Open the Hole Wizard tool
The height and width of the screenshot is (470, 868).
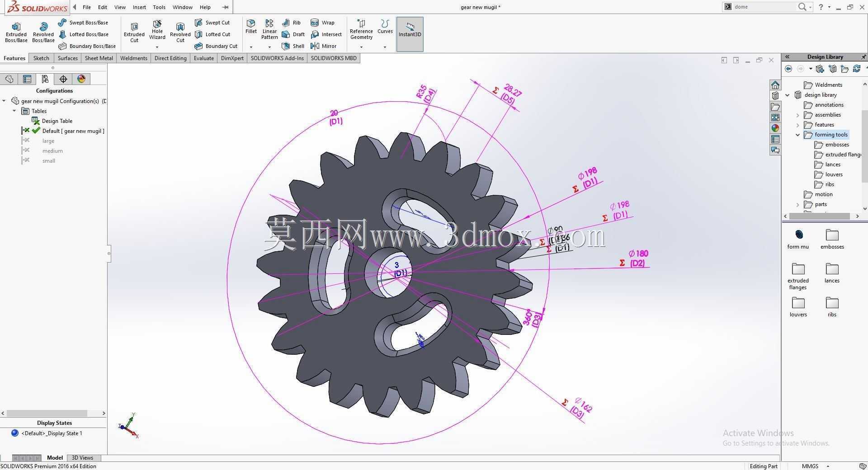(x=157, y=30)
